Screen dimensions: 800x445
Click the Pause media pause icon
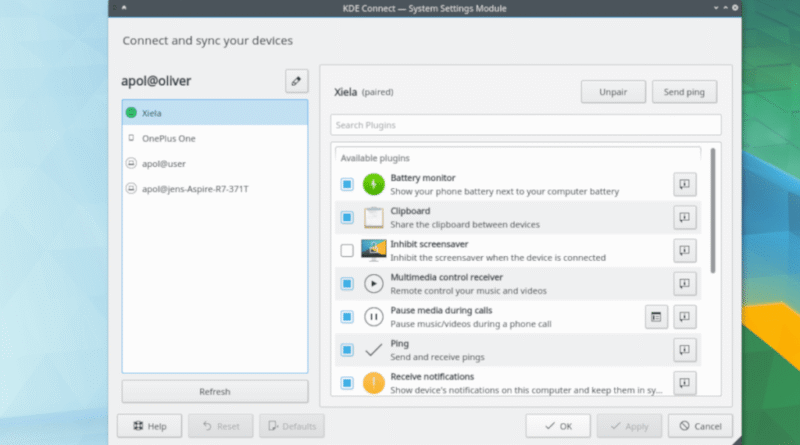point(373,317)
